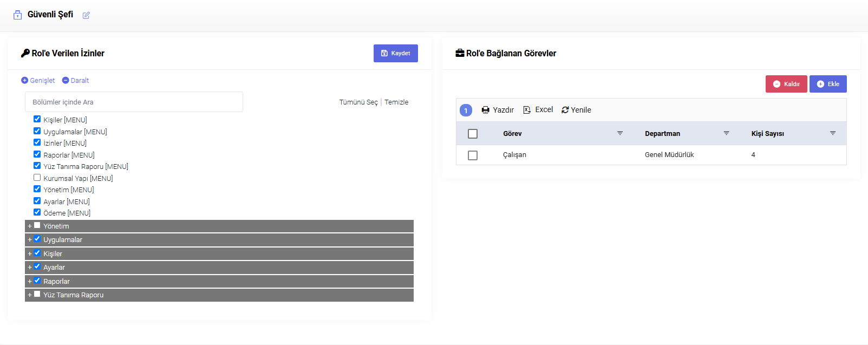Click the Genel Müdürlük cell

(669, 155)
